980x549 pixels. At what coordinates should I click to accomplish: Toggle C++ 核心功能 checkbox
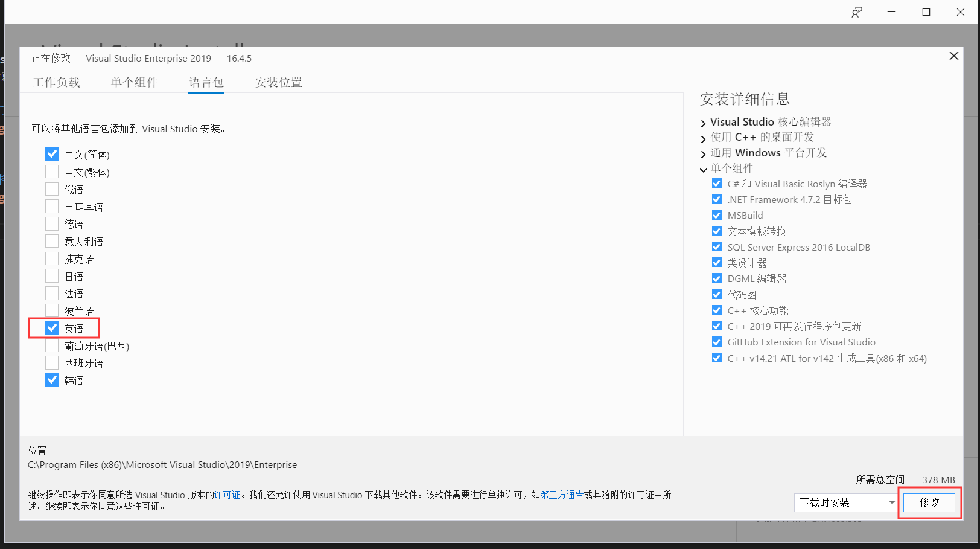tap(717, 310)
